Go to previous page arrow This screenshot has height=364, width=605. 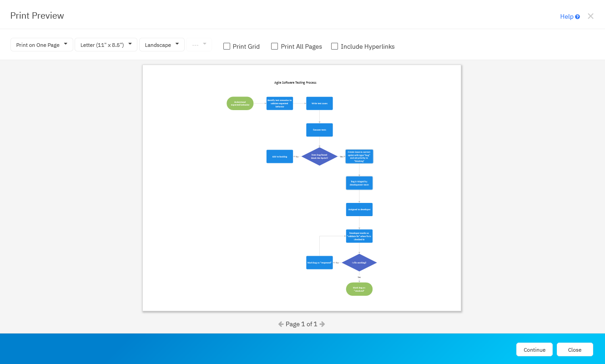point(281,324)
